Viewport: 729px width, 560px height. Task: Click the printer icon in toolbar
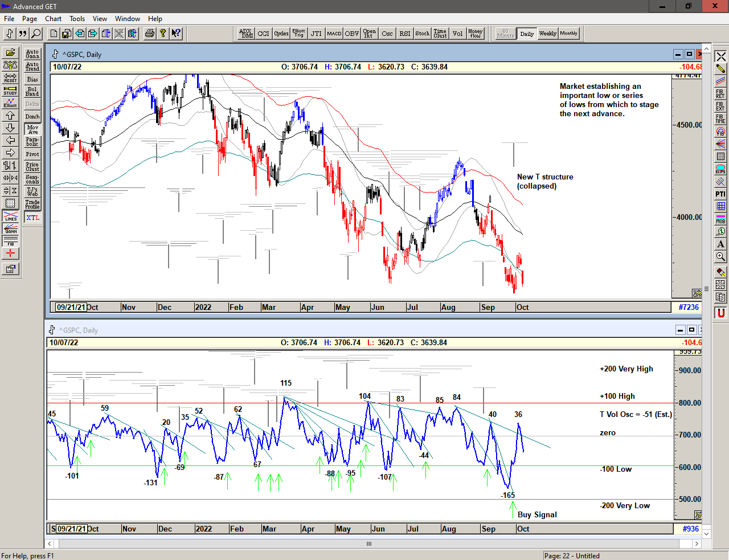point(150,34)
